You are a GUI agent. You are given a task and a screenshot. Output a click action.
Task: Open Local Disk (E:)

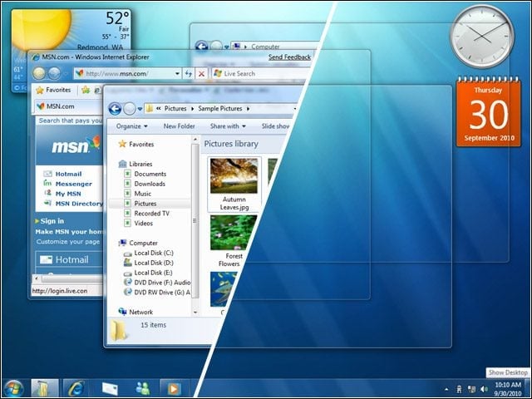tap(148, 273)
